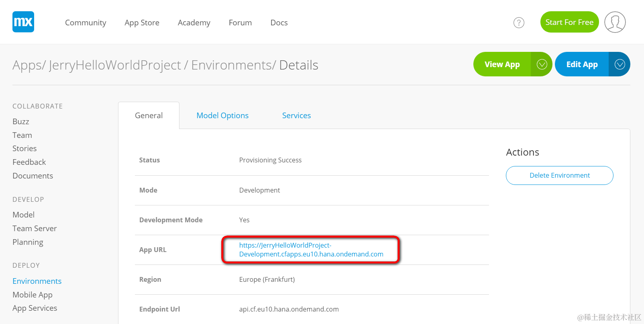Expand the View App dropdown arrow
This screenshot has height=324, width=644.
click(x=542, y=64)
